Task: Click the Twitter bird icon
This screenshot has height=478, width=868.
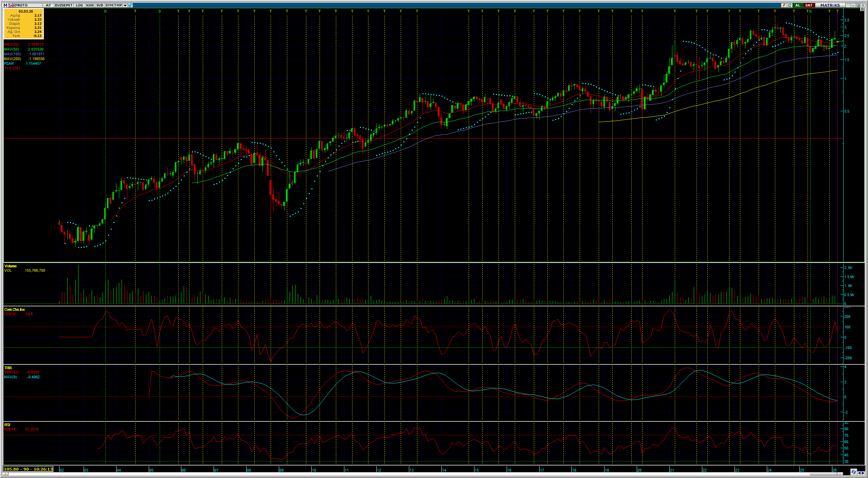Action: pyautogui.click(x=130, y=5)
